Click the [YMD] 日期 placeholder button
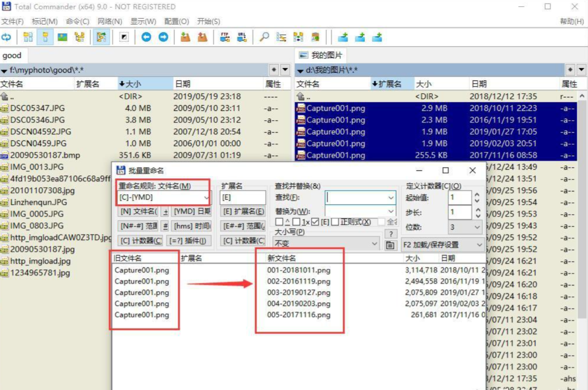The image size is (588, 390). pyautogui.click(x=191, y=211)
